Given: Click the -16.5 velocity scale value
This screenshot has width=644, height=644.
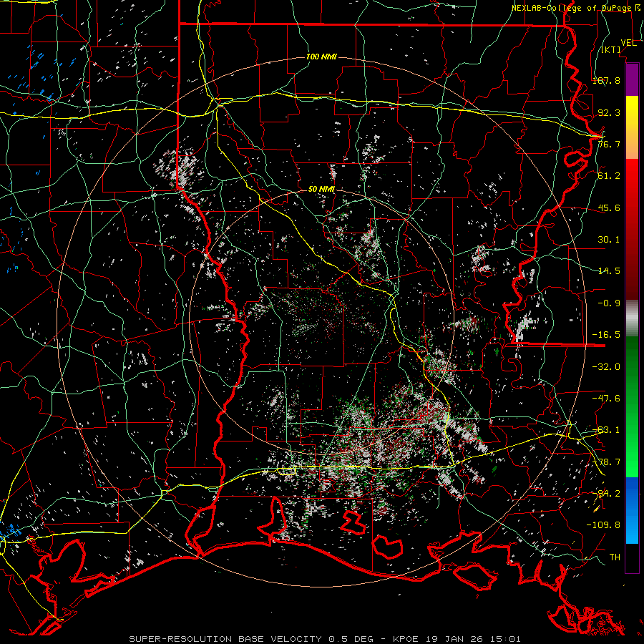Looking at the screenshot, I should (x=606, y=335).
